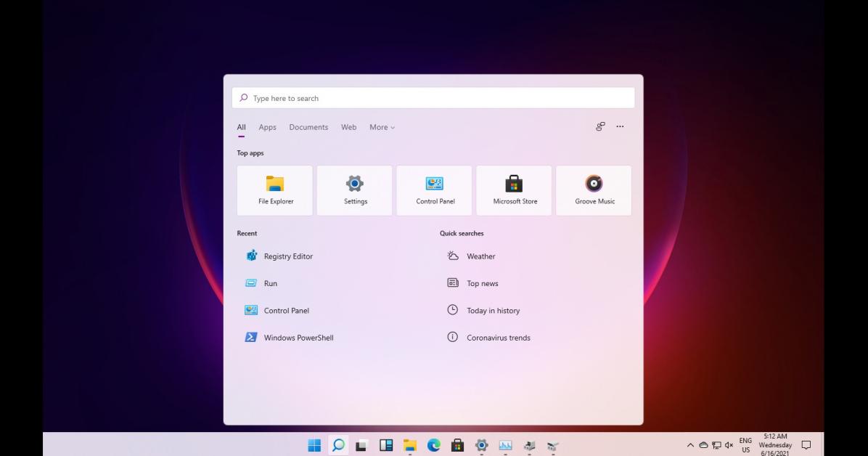Viewport: 868px width, 456px height.
Task: Switch to the Documents search tab
Action: tap(308, 128)
